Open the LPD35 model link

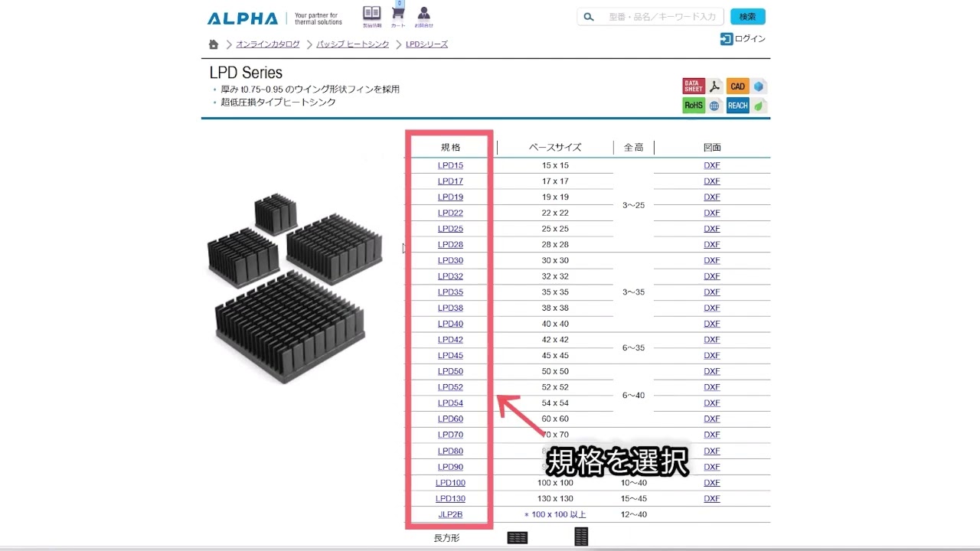(450, 292)
